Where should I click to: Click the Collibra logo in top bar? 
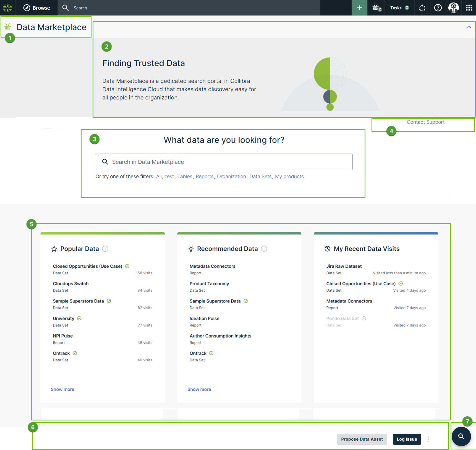7,8
